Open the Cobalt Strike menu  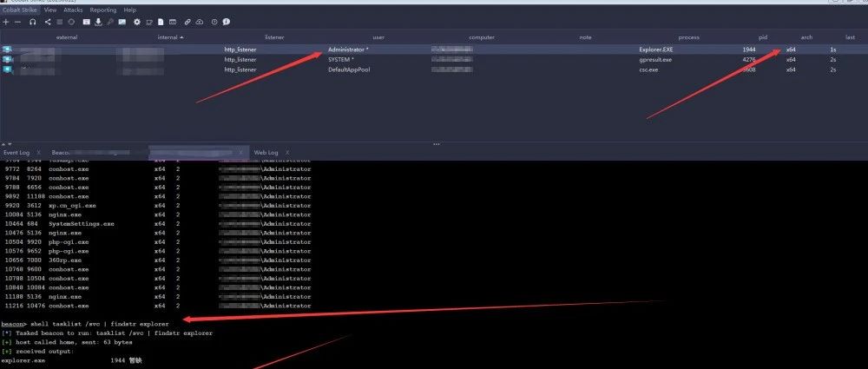coord(19,10)
